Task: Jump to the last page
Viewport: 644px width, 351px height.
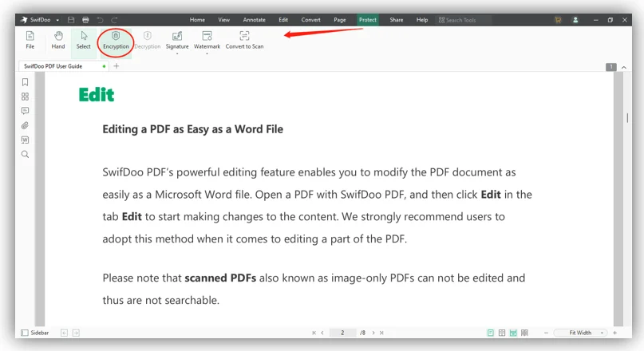Action: 381,333
